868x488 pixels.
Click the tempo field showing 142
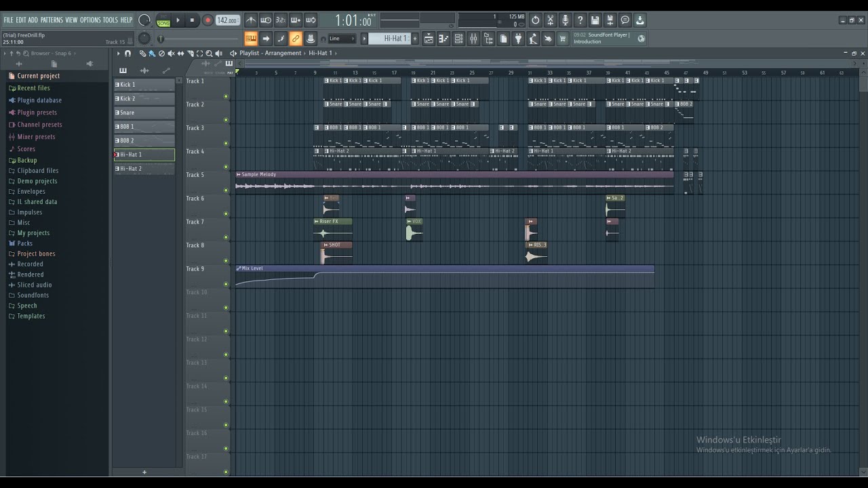227,20
